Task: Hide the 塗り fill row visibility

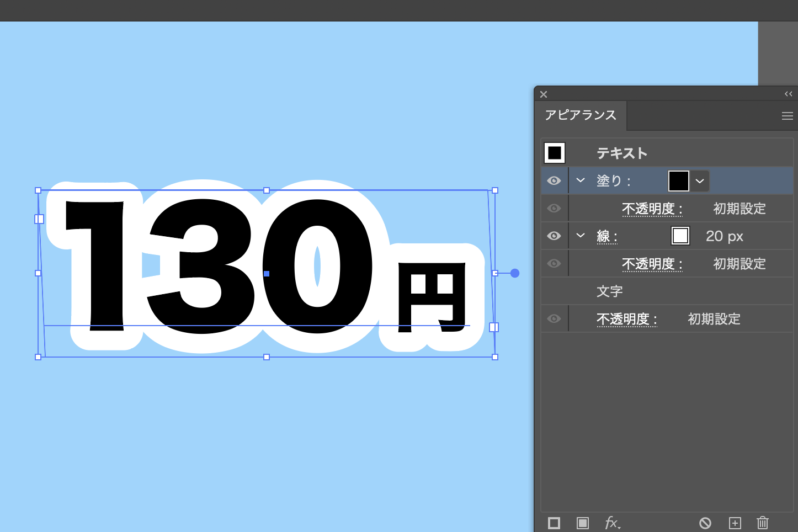Action: click(554, 180)
